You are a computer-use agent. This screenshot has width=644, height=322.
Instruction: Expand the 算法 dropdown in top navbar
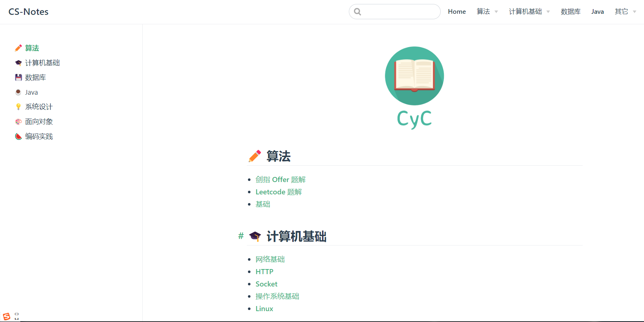(487, 12)
